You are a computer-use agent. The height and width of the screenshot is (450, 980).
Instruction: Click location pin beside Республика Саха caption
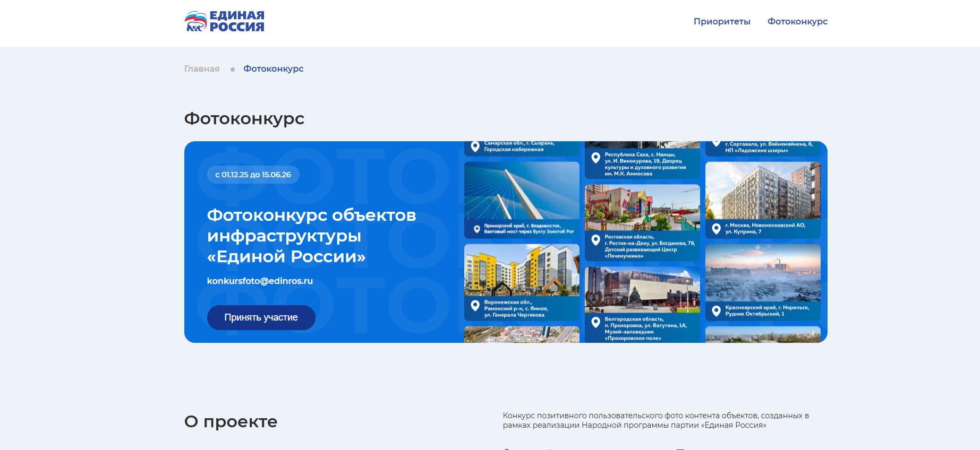(x=596, y=158)
